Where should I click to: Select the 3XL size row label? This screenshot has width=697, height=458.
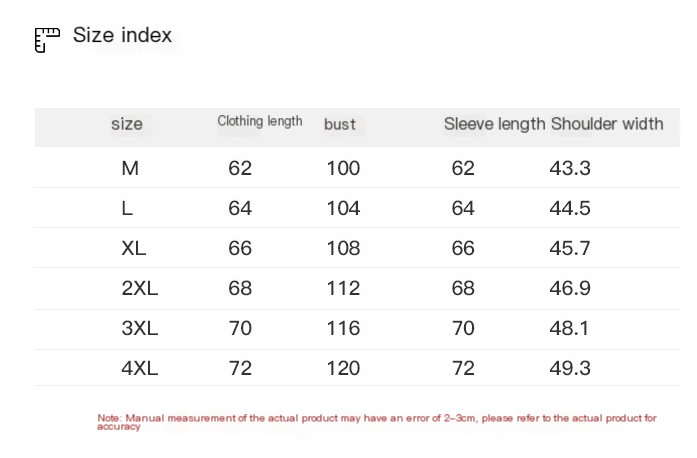point(140,328)
